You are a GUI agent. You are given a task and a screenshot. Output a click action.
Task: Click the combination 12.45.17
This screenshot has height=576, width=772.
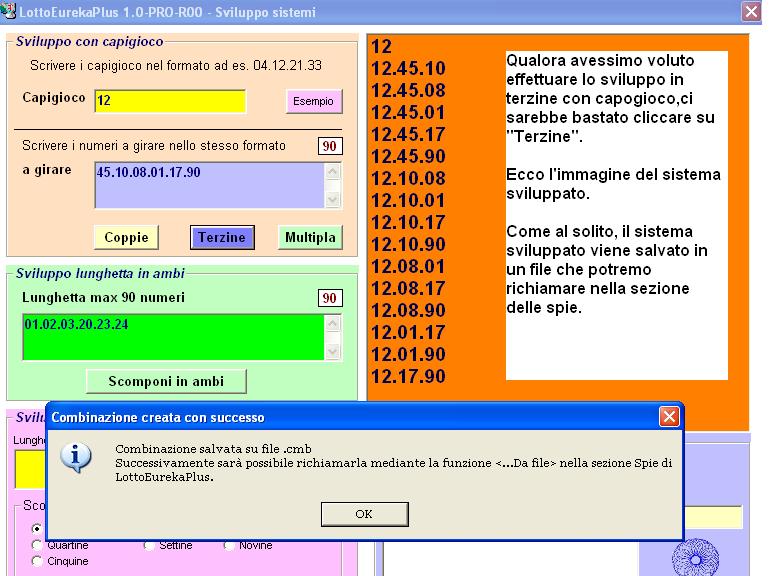408,134
